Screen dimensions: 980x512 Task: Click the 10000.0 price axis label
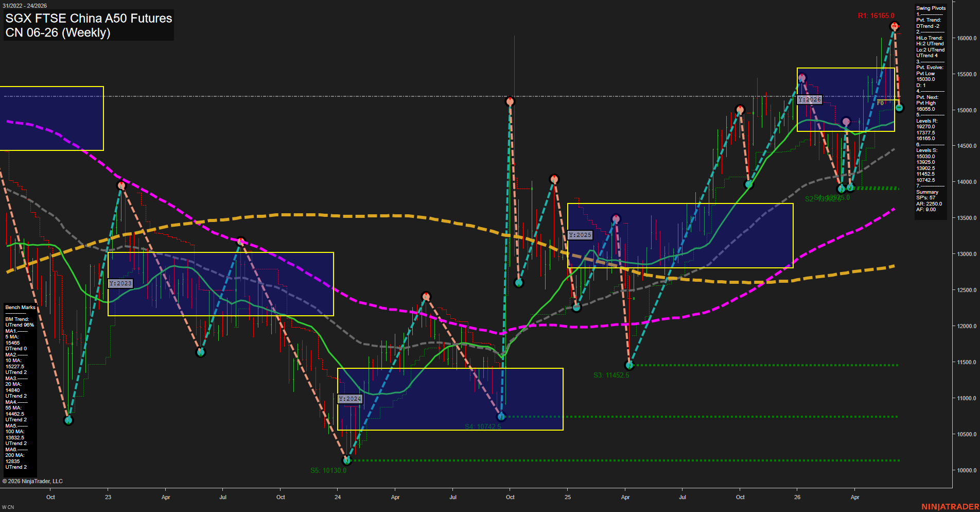tap(967, 470)
